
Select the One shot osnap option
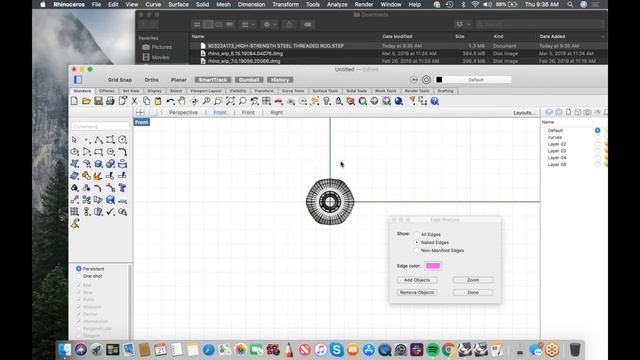tap(78, 276)
